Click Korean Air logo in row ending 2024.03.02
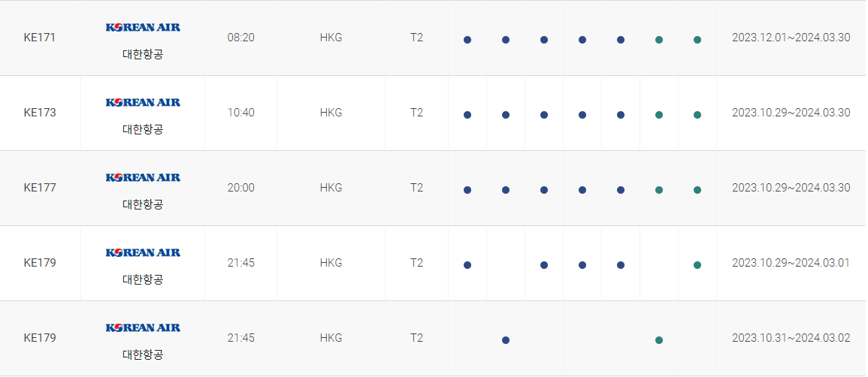 [x=143, y=327]
